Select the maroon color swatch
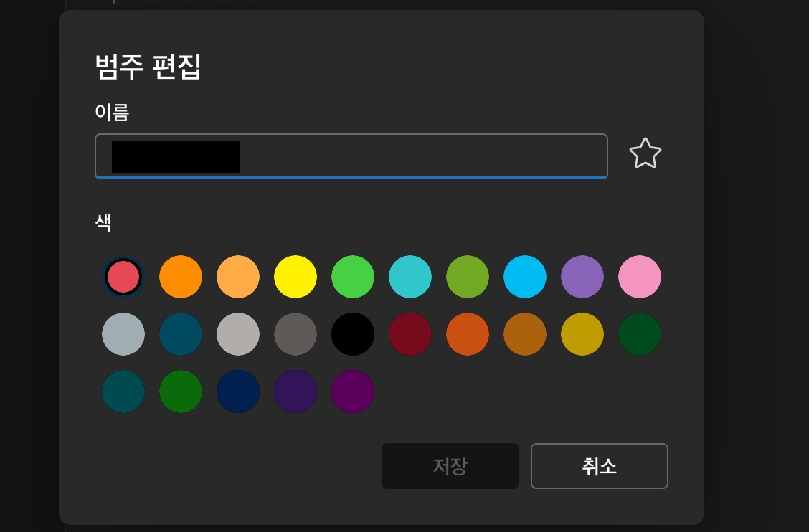The image size is (809, 532). [x=410, y=333]
